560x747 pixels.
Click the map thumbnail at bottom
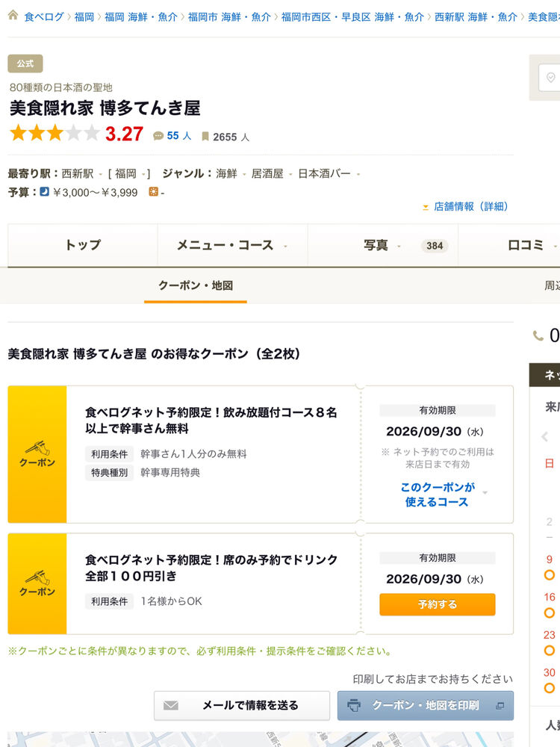[261, 740]
